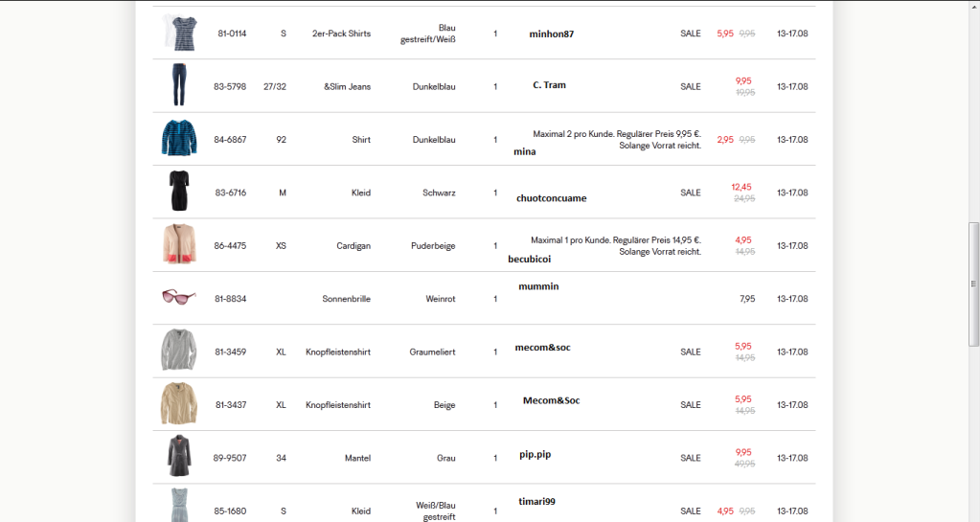The image size is (980, 522).
Task: Open the dark blue Slim Jeans image
Action: pos(179,85)
